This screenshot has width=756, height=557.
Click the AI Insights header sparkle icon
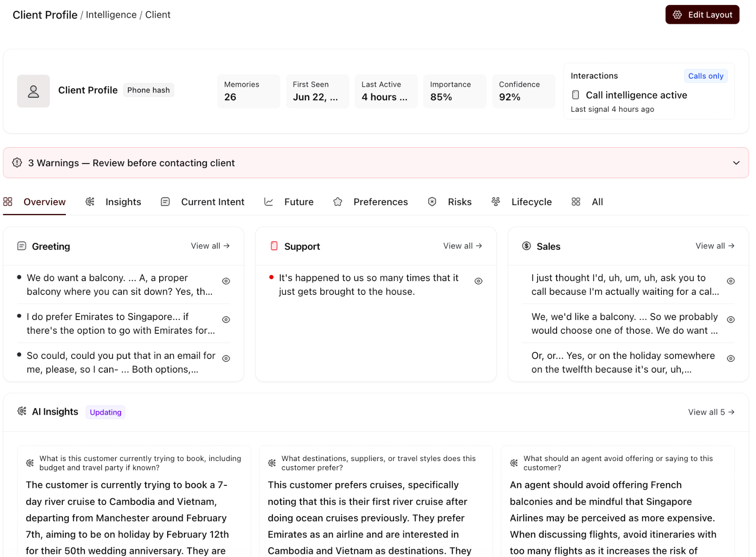[22, 412]
